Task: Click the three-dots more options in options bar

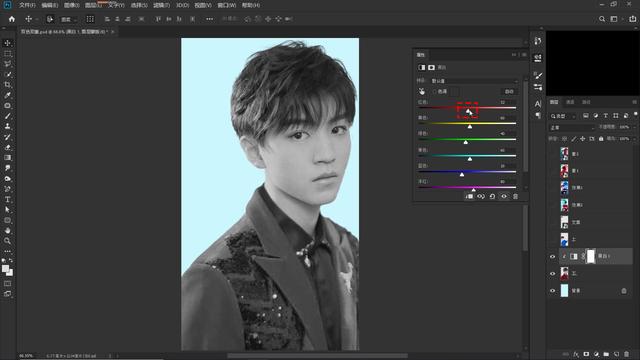Action: [x=209, y=19]
